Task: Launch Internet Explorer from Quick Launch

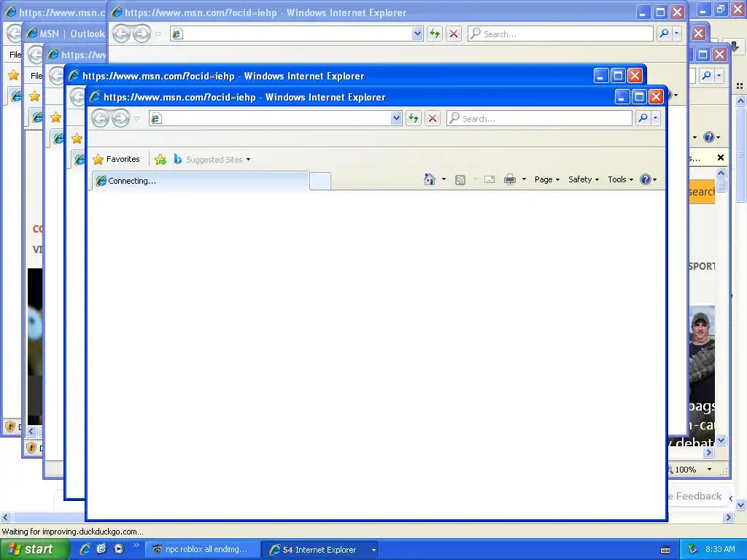Action: pyautogui.click(x=85, y=549)
